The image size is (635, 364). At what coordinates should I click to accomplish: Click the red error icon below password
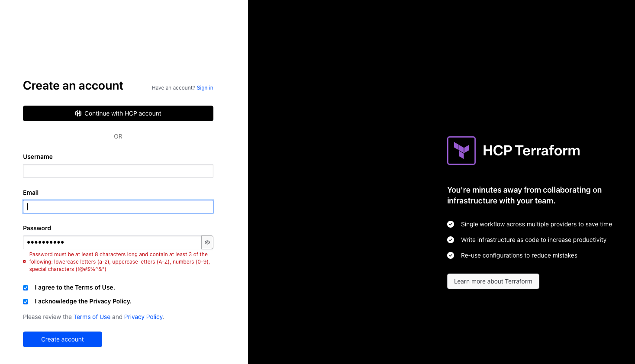click(25, 262)
